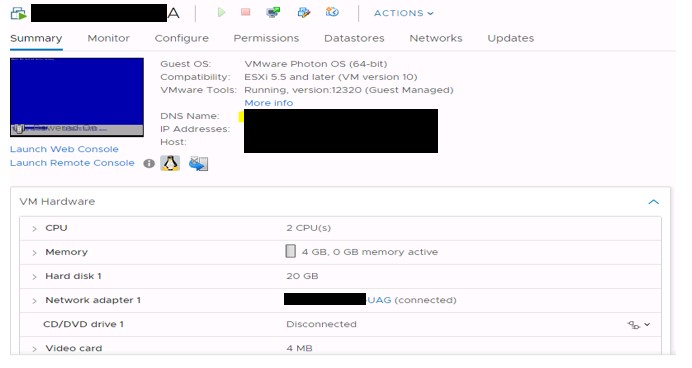Viewport: 692px width, 368px height.
Task: Click the VMware Tools running version text
Action: (x=349, y=90)
